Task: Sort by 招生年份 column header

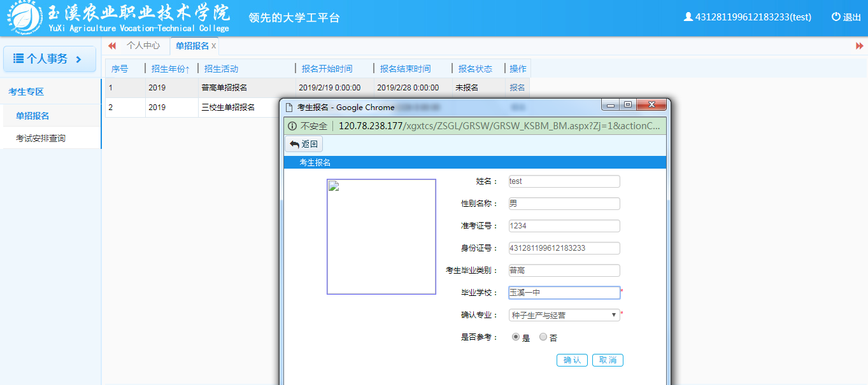Action: [x=170, y=69]
